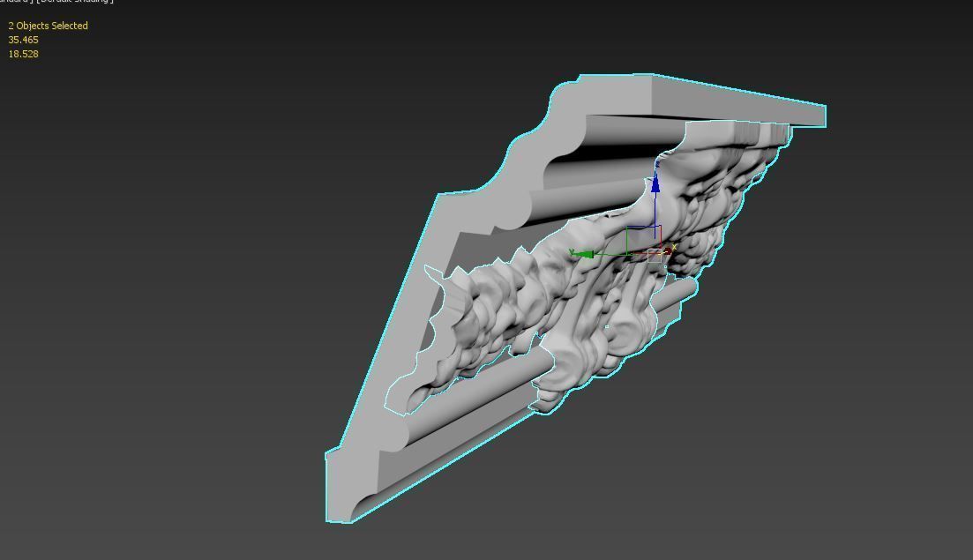Click the '2 Objects Selected' viewport statistic text
973x560 pixels.
pos(48,26)
